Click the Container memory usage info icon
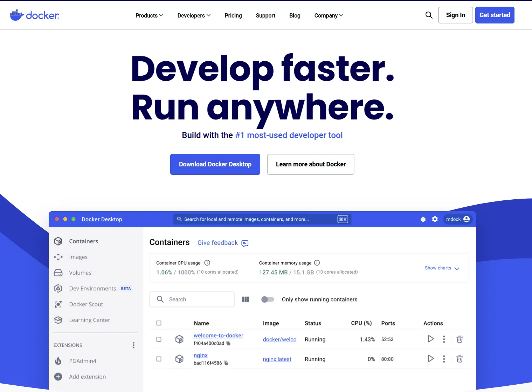 click(x=317, y=263)
